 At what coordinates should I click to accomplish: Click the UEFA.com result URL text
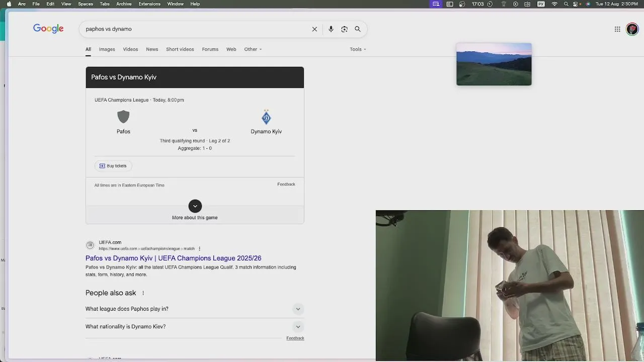(146, 249)
